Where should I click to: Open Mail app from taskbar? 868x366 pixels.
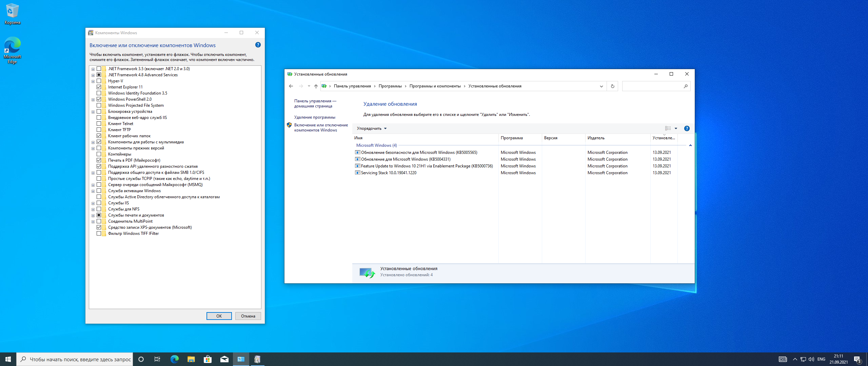click(x=224, y=359)
